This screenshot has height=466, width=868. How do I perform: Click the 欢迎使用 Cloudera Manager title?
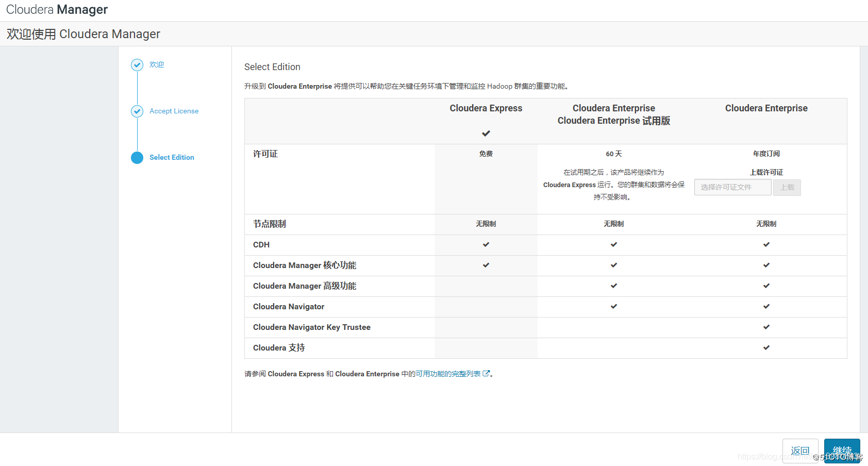tap(84, 34)
